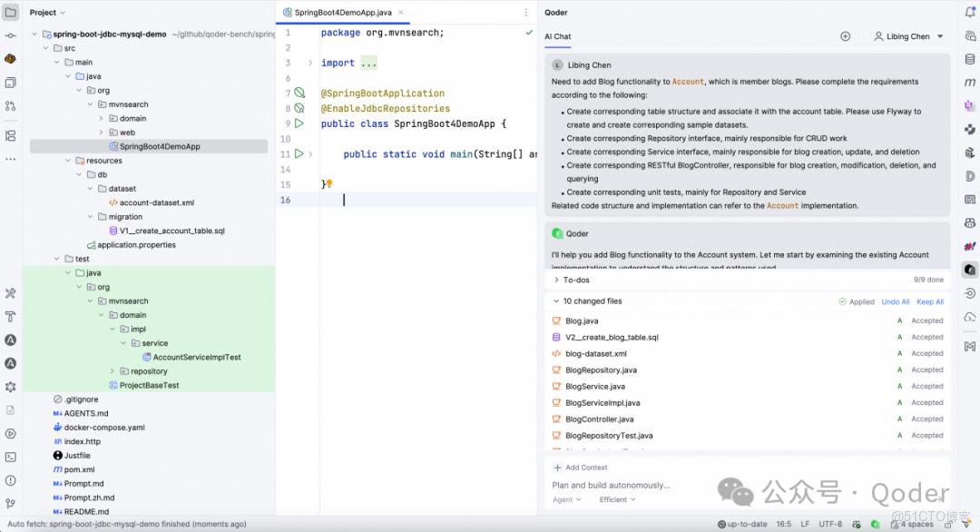
Task: Collapse the migration folder in Project tree
Action: tap(91, 216)
